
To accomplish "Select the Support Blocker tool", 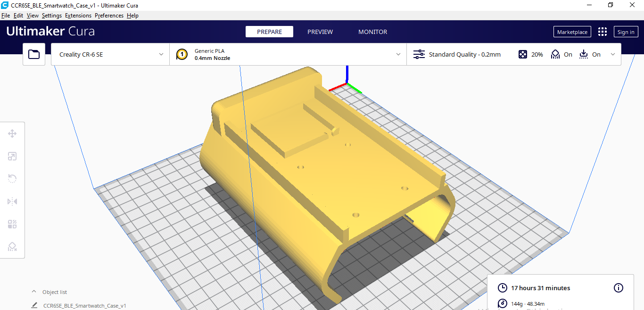I will click(12, 247).
